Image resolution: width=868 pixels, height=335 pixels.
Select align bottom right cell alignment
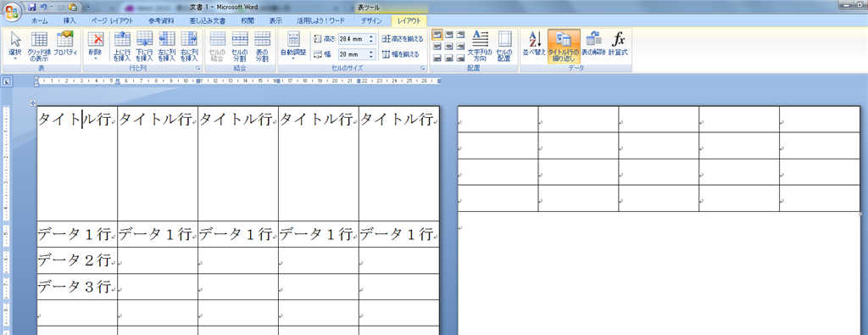tap(460, 59)
